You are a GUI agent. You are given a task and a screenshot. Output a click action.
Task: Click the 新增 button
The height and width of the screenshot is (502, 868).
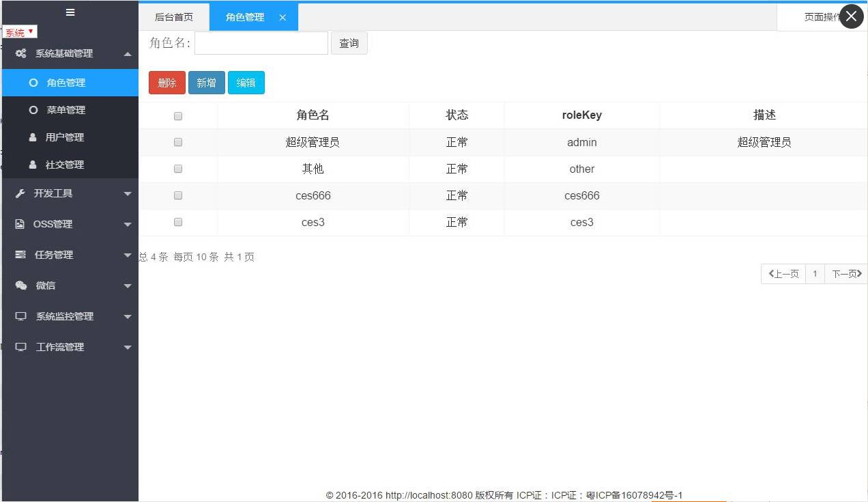point(207,83)
